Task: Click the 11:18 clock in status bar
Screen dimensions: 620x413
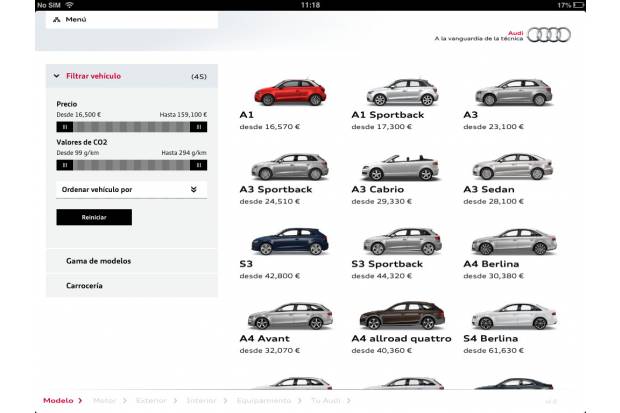Action: [310, 5]
